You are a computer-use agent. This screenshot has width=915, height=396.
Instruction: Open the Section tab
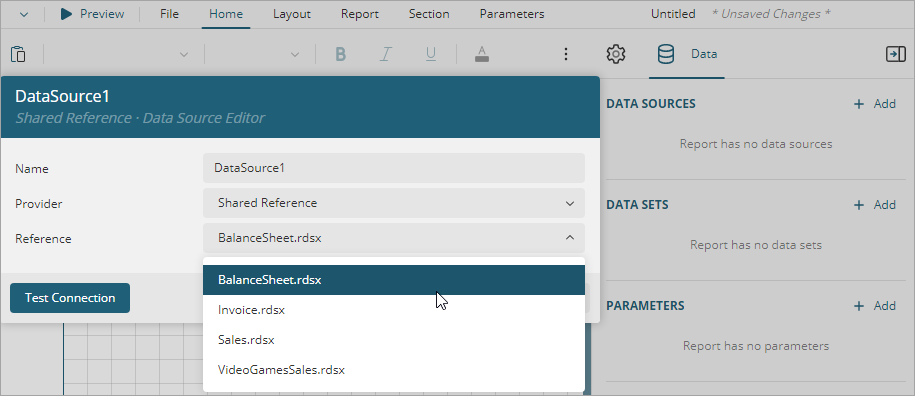[429, 14]
